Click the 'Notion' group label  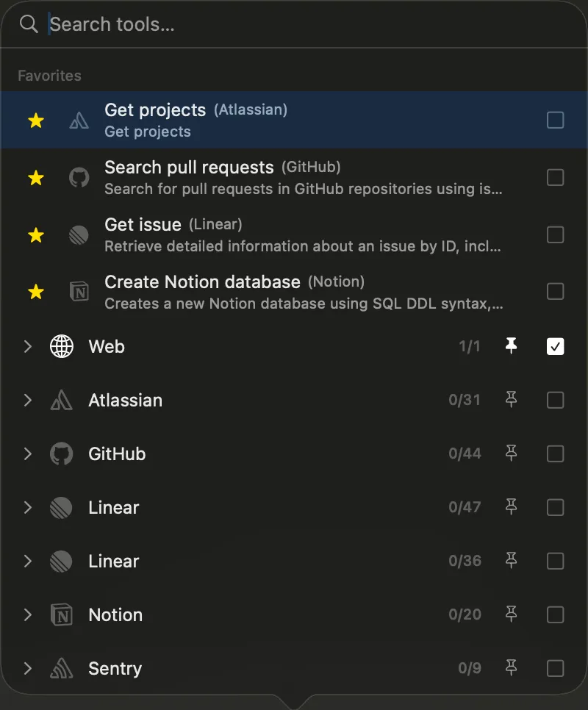pyautogui.click(x=115, y=615)
